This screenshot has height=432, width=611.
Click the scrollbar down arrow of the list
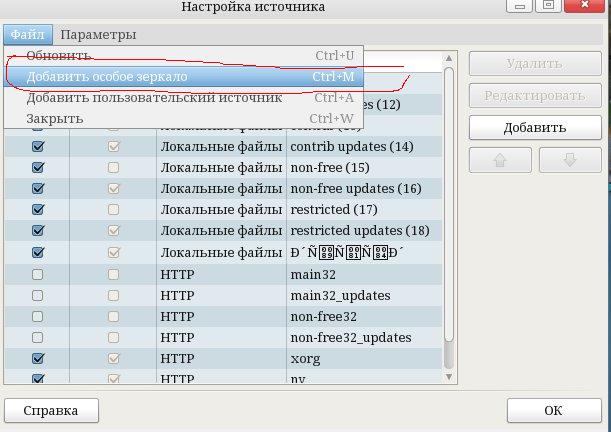[449, 377]
